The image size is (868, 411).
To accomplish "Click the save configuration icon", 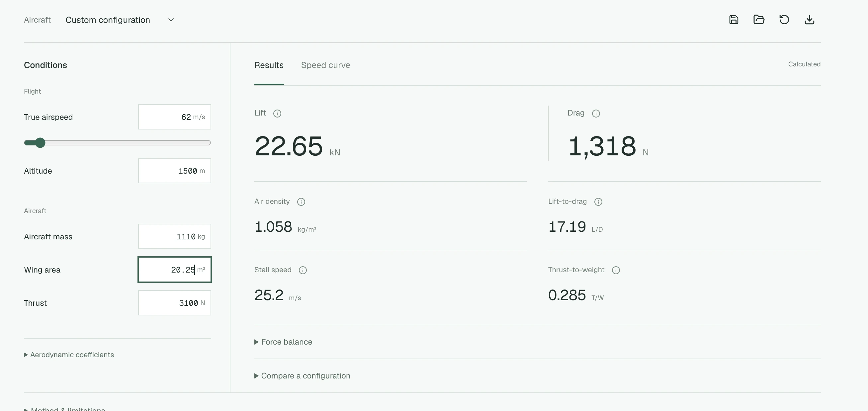I will pos(734,20).
